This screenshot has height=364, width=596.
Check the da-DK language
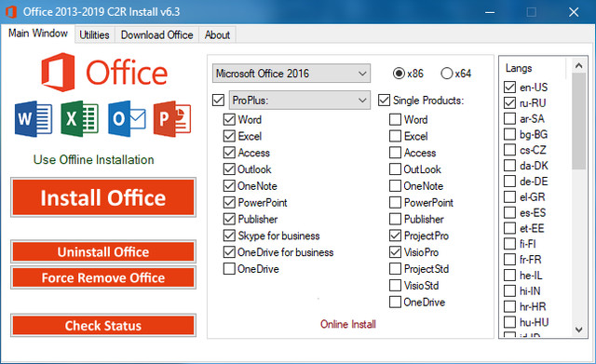point(509,166)
